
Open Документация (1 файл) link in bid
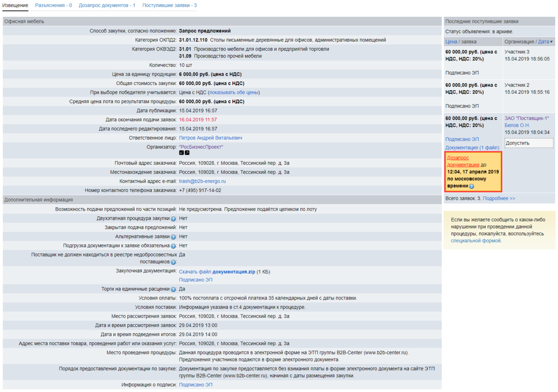tap(472, 148)
